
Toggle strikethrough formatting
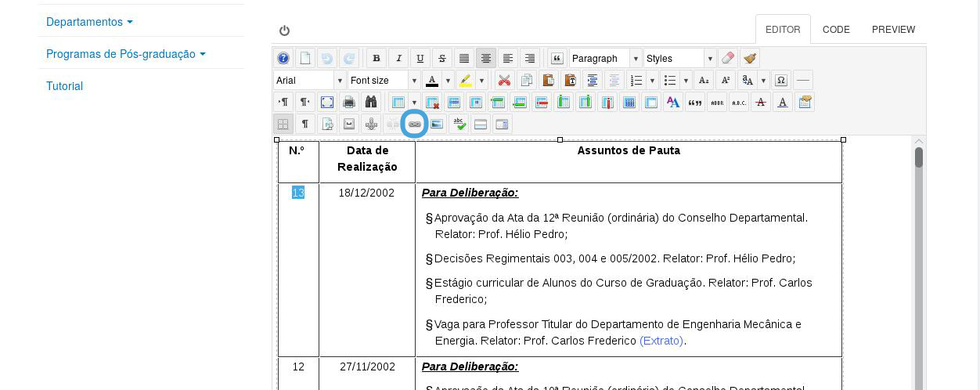tap(442, 58)
